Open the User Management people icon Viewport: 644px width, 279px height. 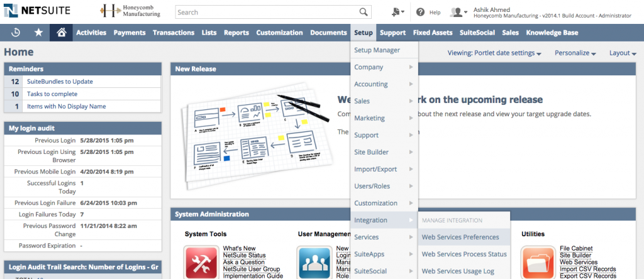[314, 263]
